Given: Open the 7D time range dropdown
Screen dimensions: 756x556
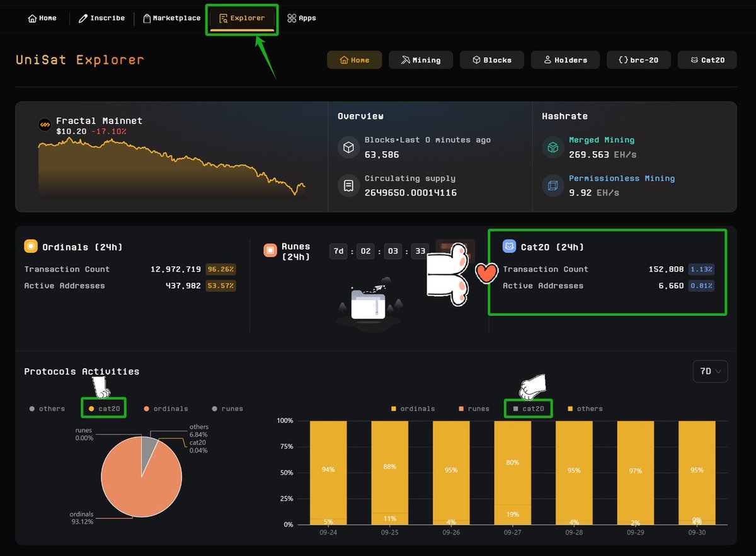Looking at the screenshot, I should pyautogui.click(x=710, y=371).
